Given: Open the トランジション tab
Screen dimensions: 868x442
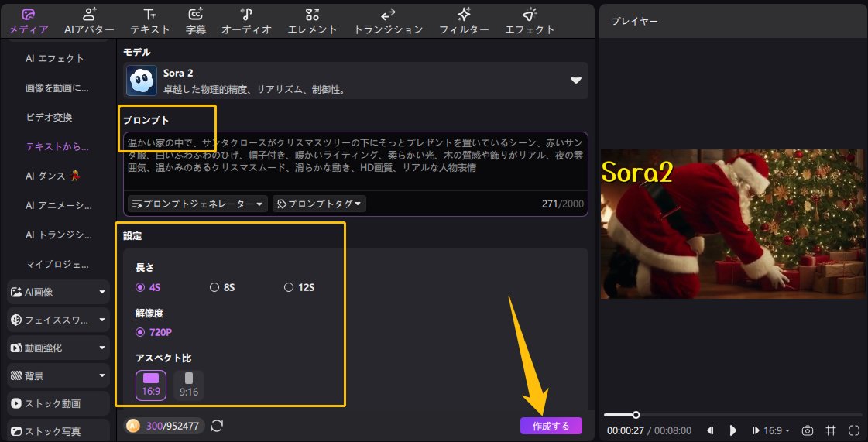Looking at the screenshot, I should click(x=388, y=22).
